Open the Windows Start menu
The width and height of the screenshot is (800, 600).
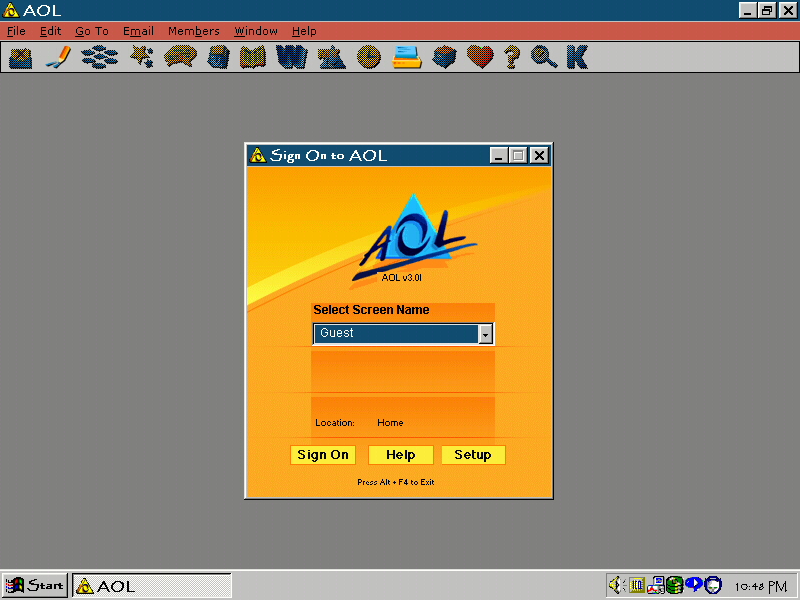pyautogui.click(x=35, y=586)
